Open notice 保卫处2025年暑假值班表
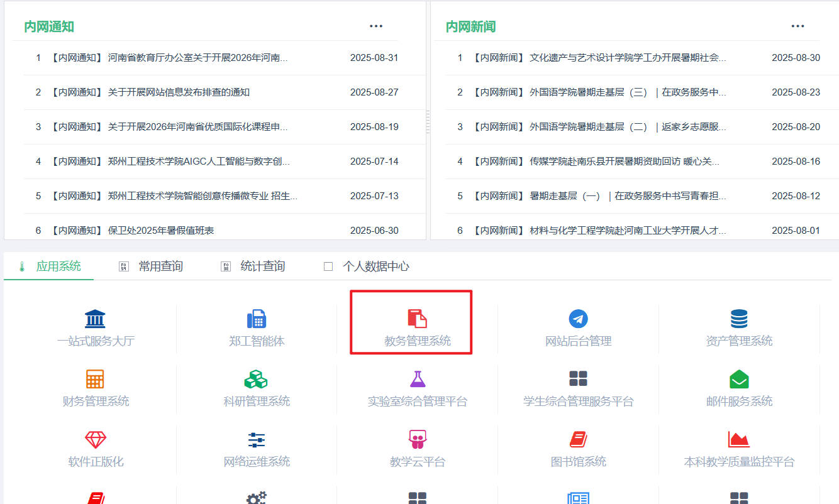839x504 pixels. click(x=161, y=231)
